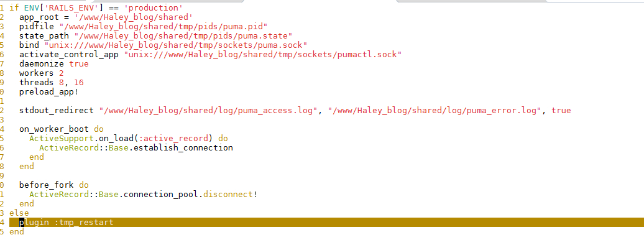Click the highlighted plugin :tmp_restart line
The width and height of the screenshot is (644, 240).
pos(326,223)
